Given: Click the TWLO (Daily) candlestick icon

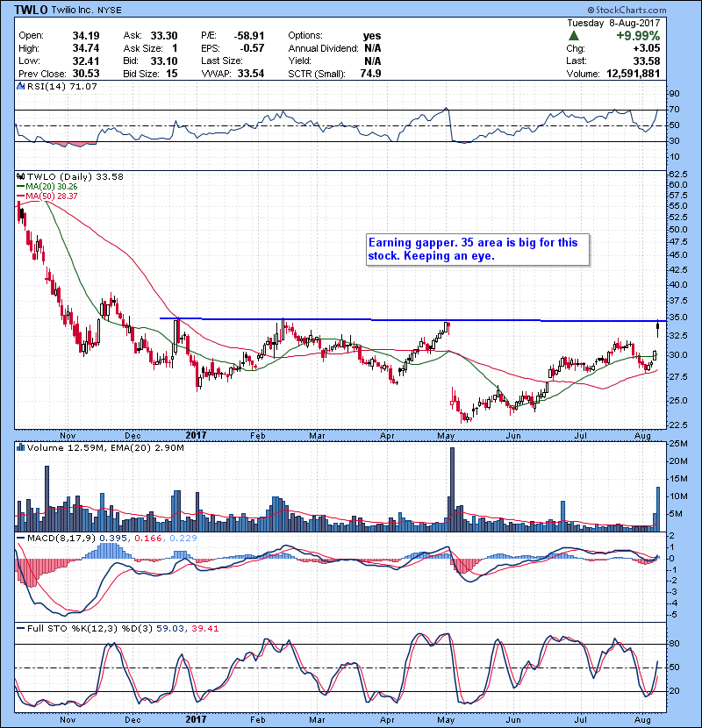Looking at the screenshot, I should (20, 176).
